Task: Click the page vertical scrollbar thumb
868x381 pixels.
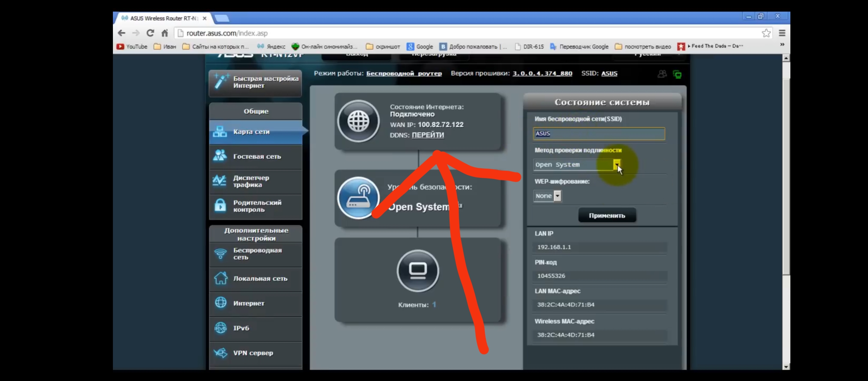Action: point(786,176)
